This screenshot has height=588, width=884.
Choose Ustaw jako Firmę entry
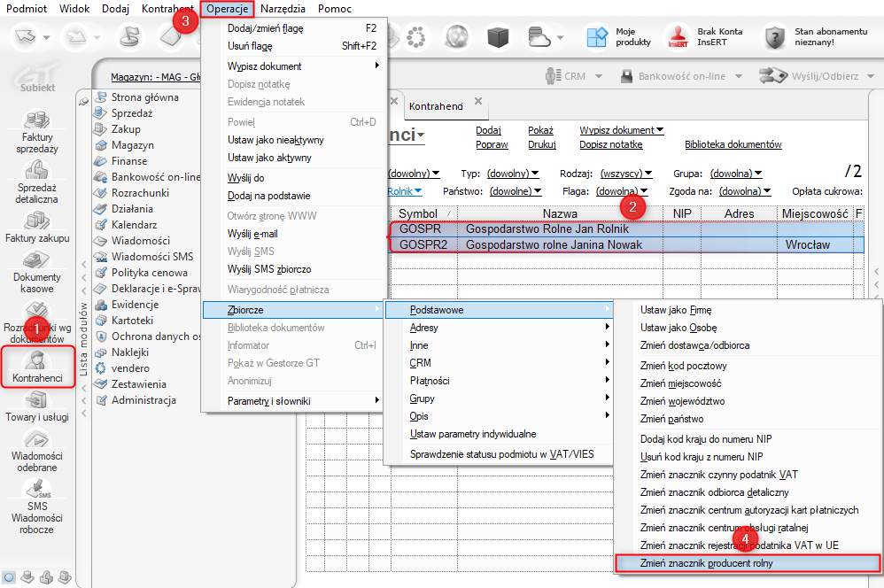point(676,310)
